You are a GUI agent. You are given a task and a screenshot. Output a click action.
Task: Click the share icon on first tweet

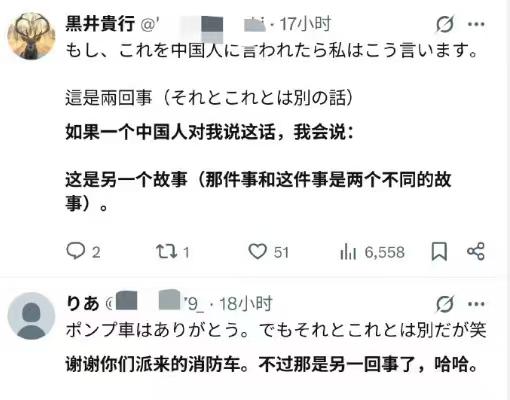click(476, 251)
